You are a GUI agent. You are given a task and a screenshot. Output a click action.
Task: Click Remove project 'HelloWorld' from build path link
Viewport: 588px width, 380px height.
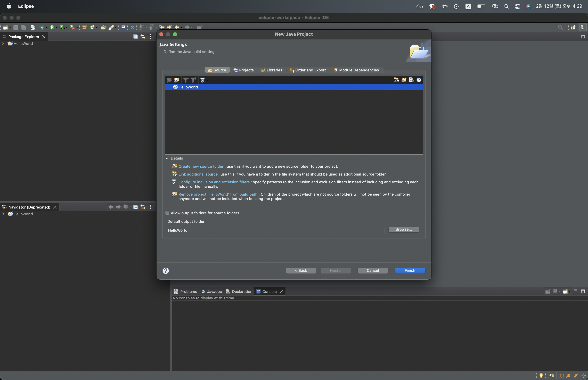point(218,194)
